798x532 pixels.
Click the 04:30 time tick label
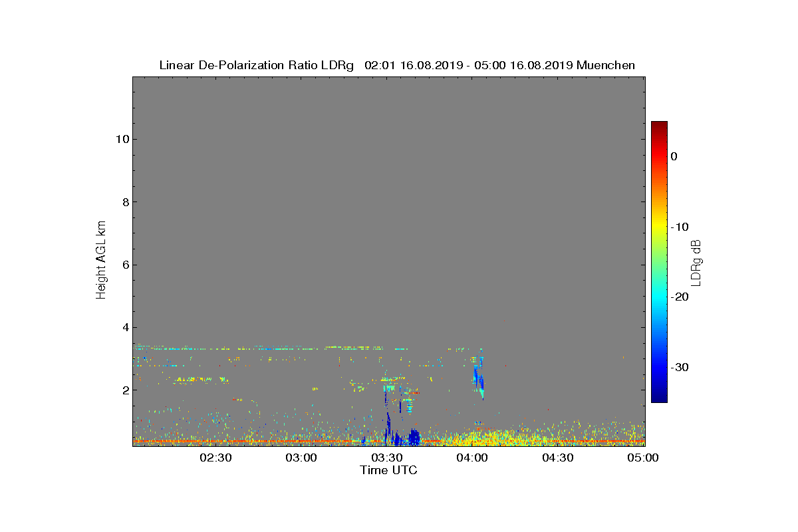tap(558, 458)
